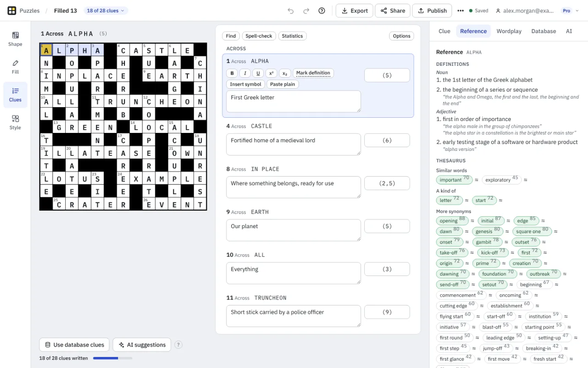Redo the last action

pos(306,11)
